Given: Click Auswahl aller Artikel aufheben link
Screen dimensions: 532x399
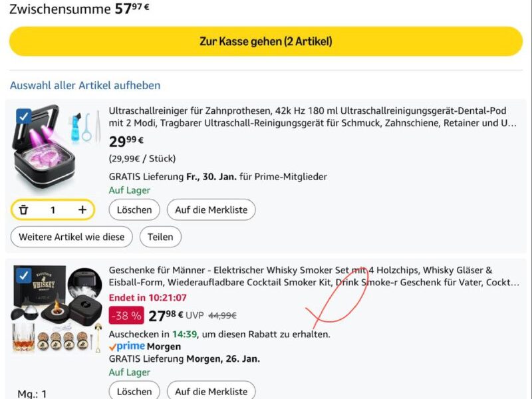Looking at the screenshot, I should 85,85.
